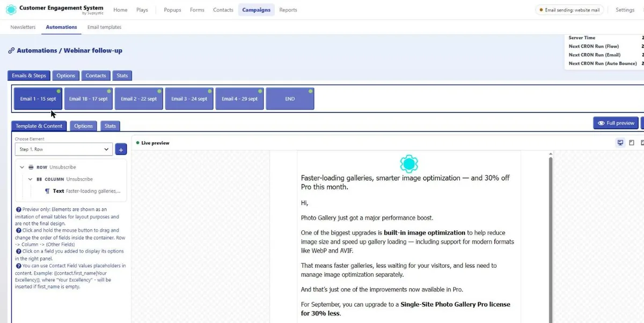Click the logo image in email preview
Screen dimensions: 644x323
[x=409, y=163]
